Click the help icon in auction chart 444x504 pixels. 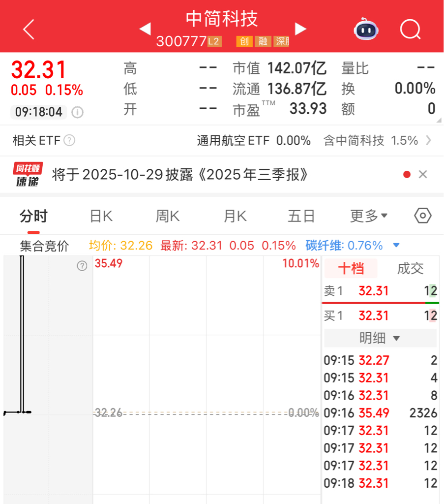[x=82, y=266]
